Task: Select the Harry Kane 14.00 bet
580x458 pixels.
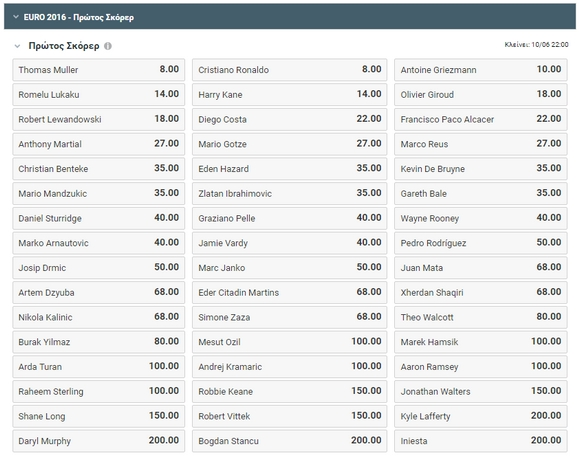Action: (289, 94)
